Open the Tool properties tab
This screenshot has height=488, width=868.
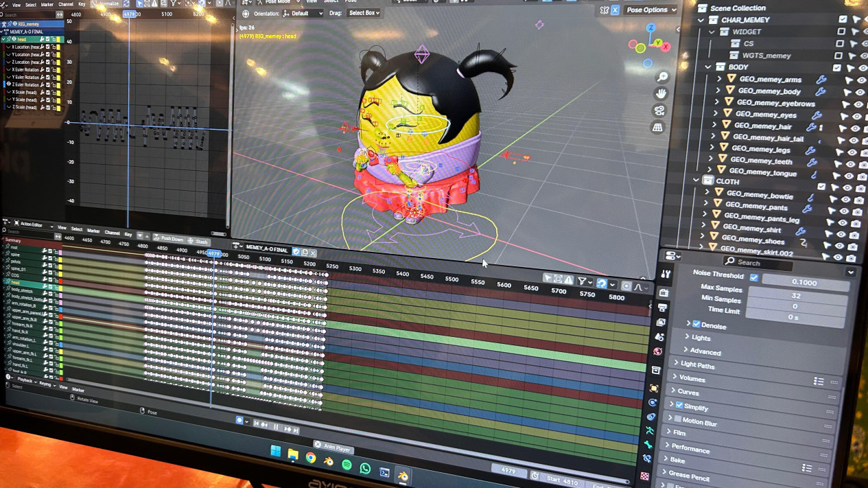point(665,275)
